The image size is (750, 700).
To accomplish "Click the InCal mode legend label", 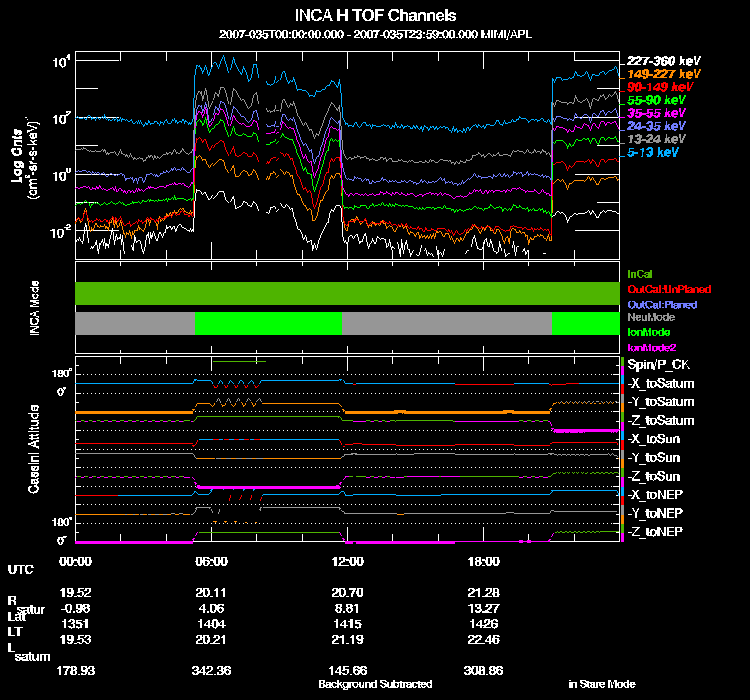I will [640, 274].
